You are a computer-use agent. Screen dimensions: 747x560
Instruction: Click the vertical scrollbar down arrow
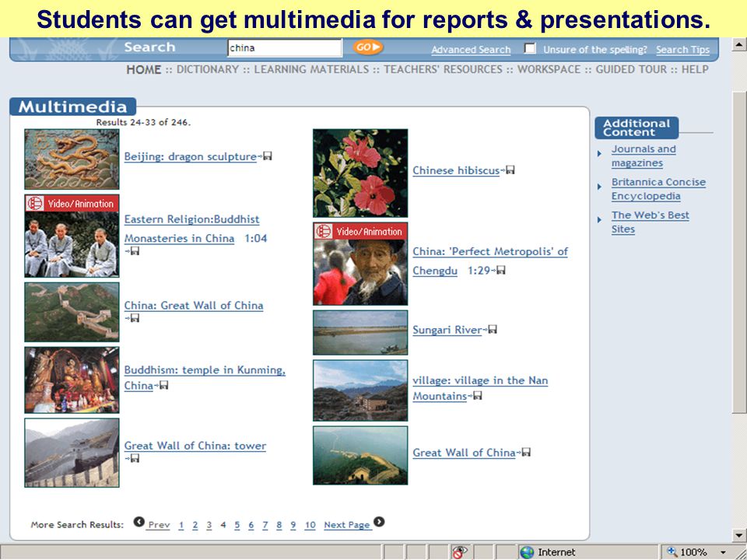tap(739, 535)
